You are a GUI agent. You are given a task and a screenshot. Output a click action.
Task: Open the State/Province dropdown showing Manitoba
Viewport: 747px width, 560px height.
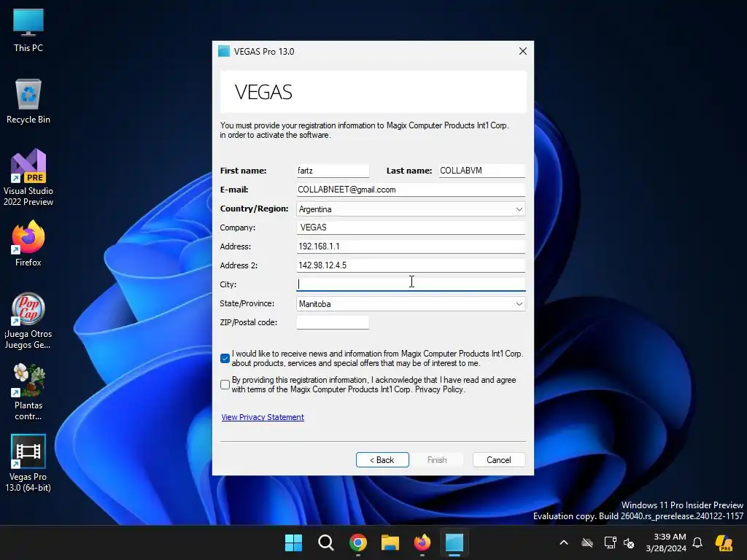[x=411, y=304]
